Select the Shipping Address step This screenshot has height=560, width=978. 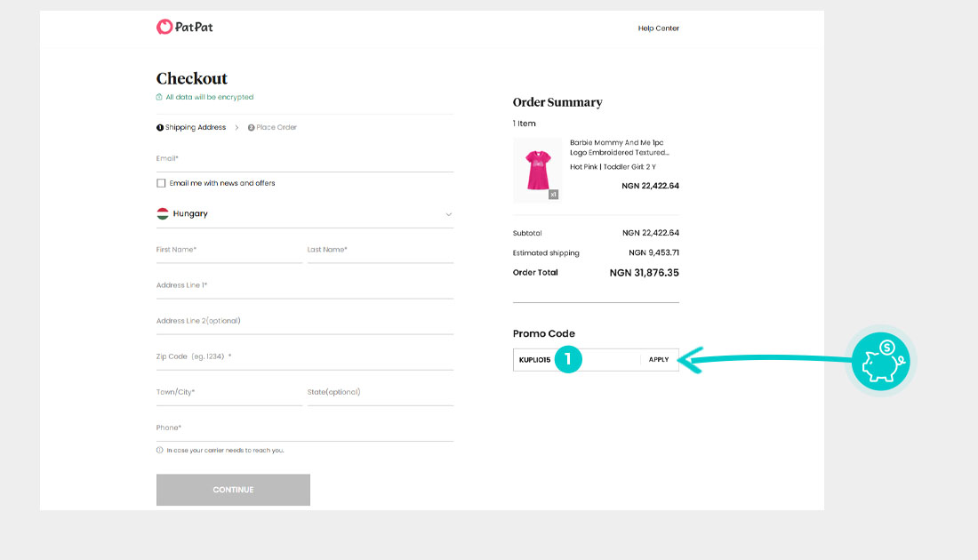(191, 127)
